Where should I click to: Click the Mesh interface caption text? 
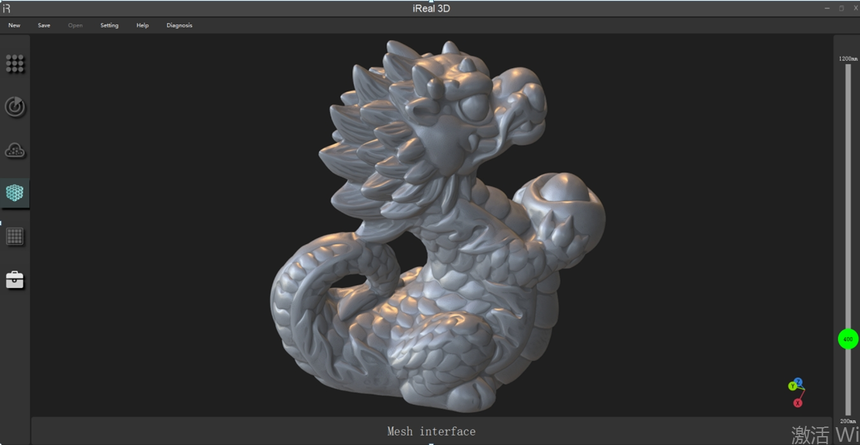coord(431,431)
